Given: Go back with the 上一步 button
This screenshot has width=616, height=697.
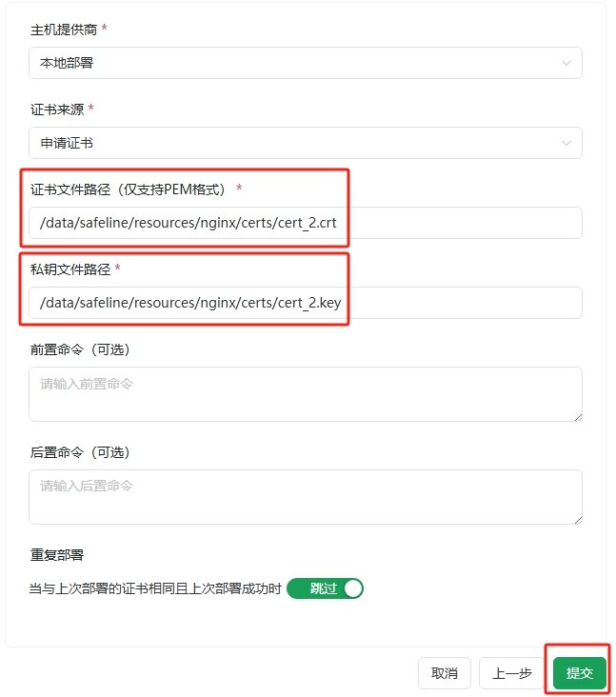Looking at the screenshot, I should [x=511, y=673].
